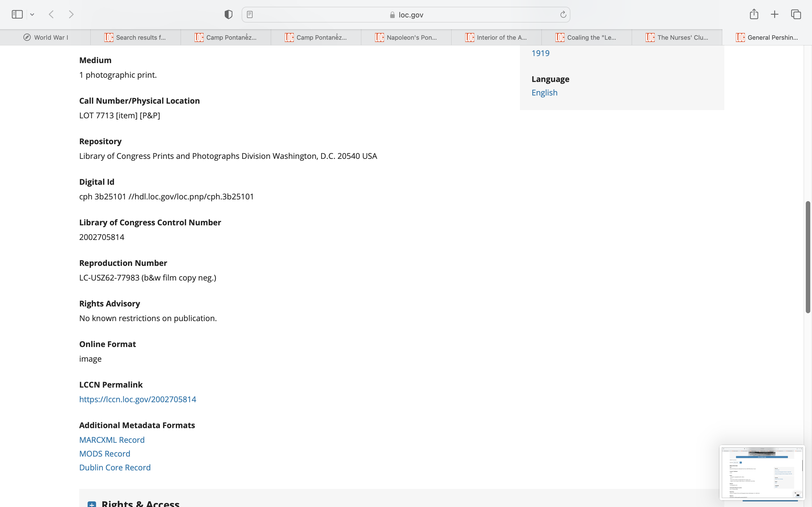
Task: Add a new tab with plus icon
Action: pos(775,14)
